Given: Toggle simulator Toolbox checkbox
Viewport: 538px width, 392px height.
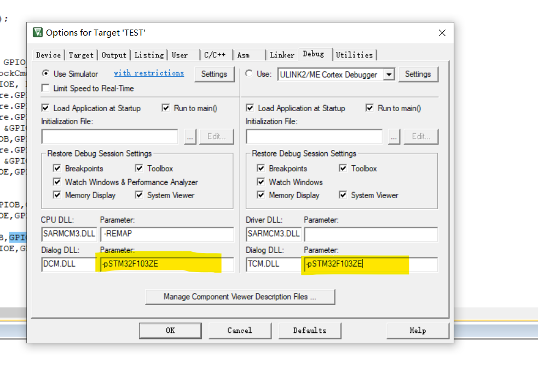Looking at the screenshot, I should pos(139,168).
